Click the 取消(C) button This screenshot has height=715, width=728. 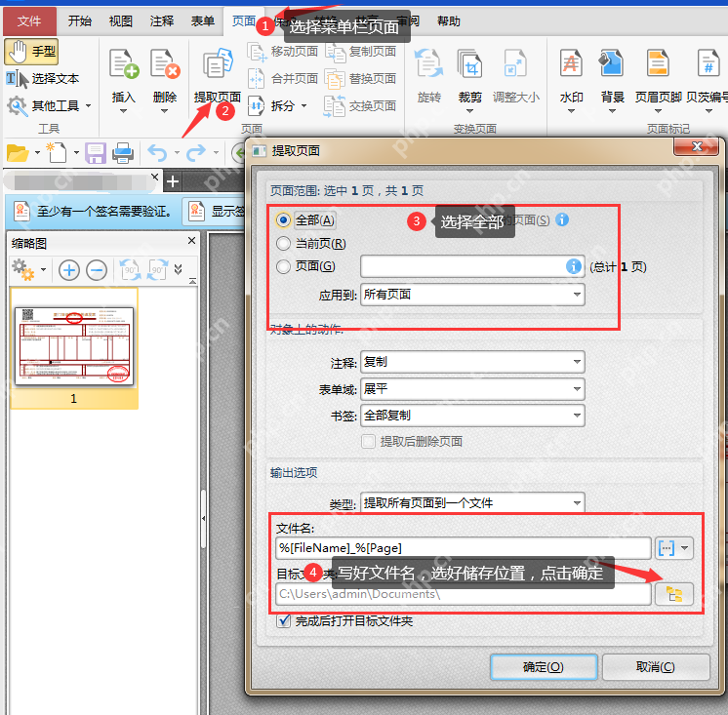pyautogui.click(x=656, y=667)
